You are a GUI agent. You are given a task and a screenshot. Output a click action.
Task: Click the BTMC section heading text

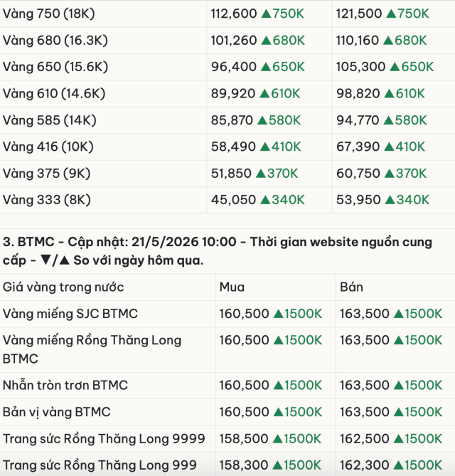(x=218, y=251)
